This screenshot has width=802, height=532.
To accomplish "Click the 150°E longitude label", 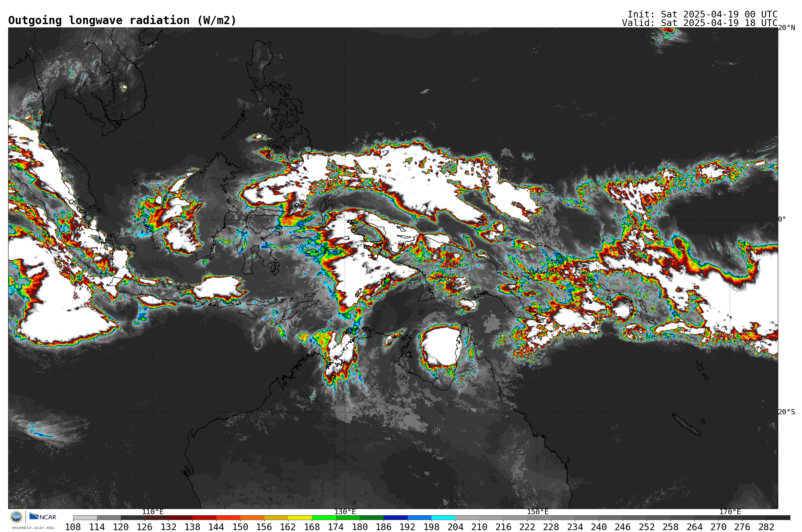I will coord(538,512).
